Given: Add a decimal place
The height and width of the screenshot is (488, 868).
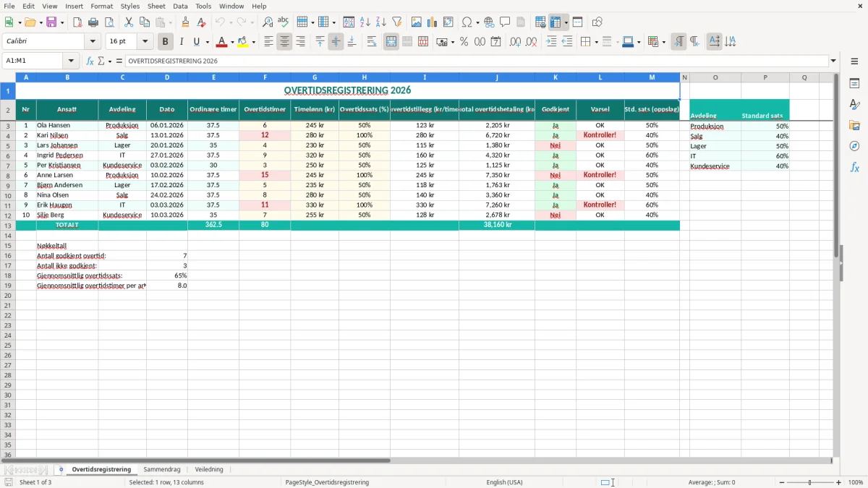Looking at the screenshot, I should (x=516, y=42).
